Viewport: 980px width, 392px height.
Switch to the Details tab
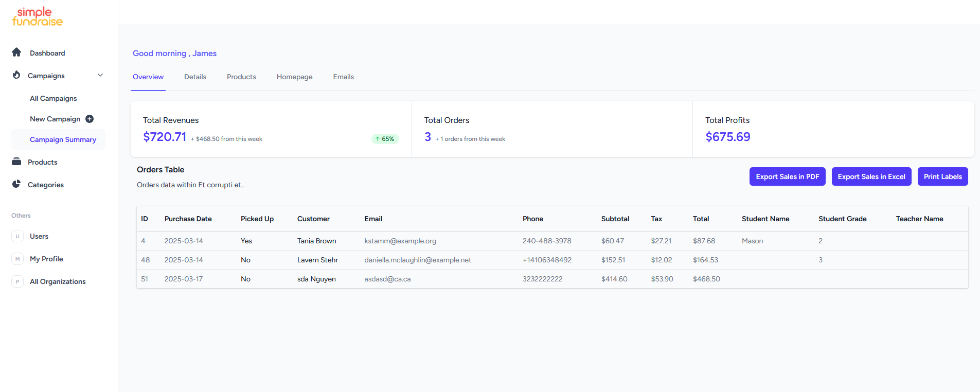click(x=195, y=77)
